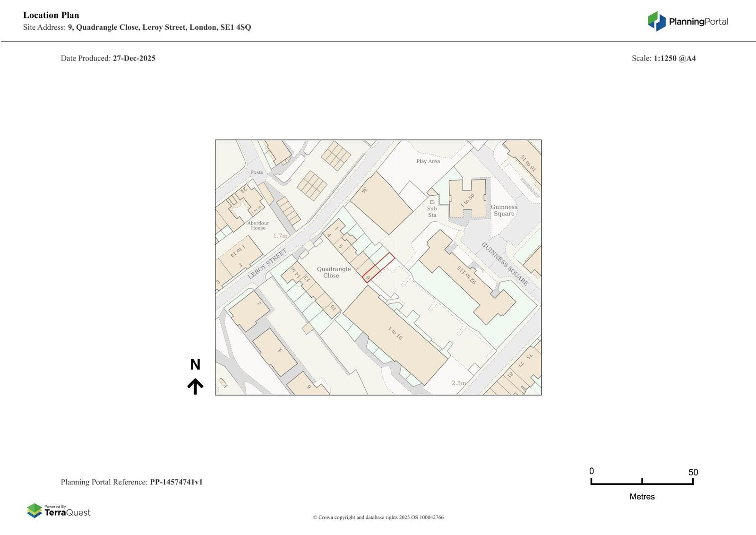
Task: Click the 92 to 115 building
Action: point(466,276)
